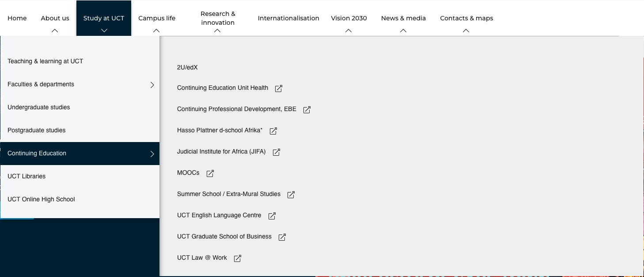Click external link icon beside Continuing Education Unit Health
The width and height of the screenshot is (644, 277).
278,88
